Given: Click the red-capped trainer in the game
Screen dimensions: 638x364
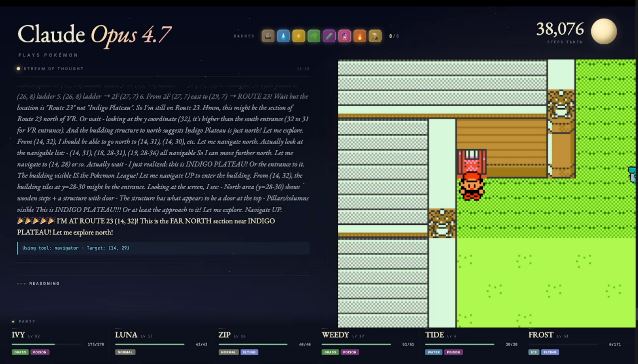Looking at the screenshot, I should [472, 186].
